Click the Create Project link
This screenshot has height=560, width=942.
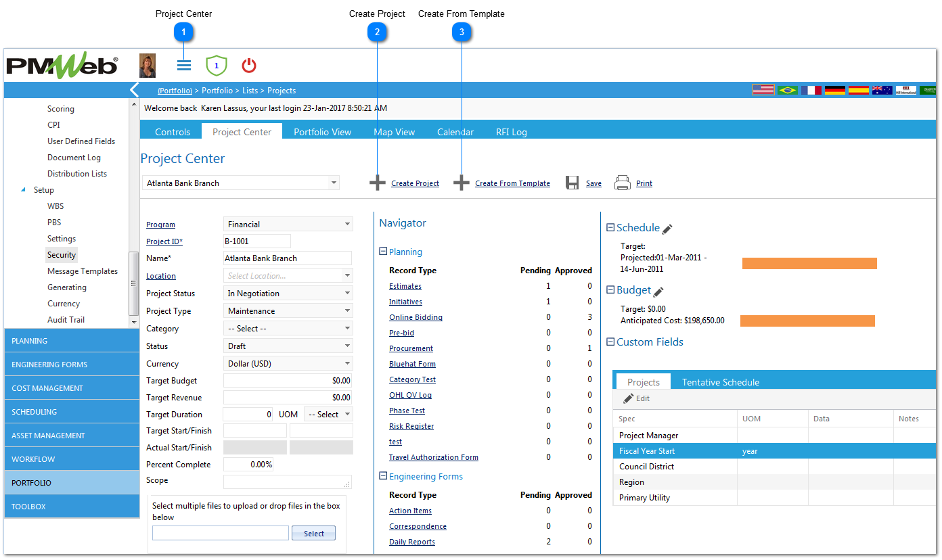tap(415, 183)
